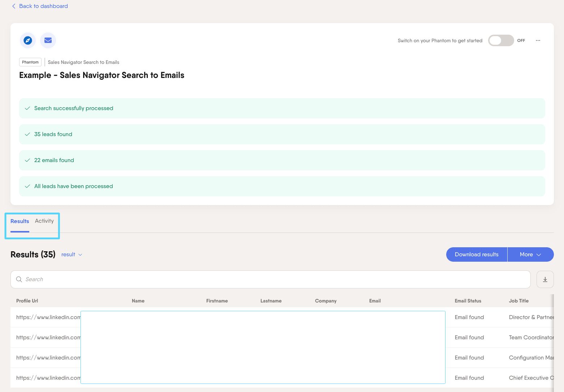Click the Company column header

(326, 301)
